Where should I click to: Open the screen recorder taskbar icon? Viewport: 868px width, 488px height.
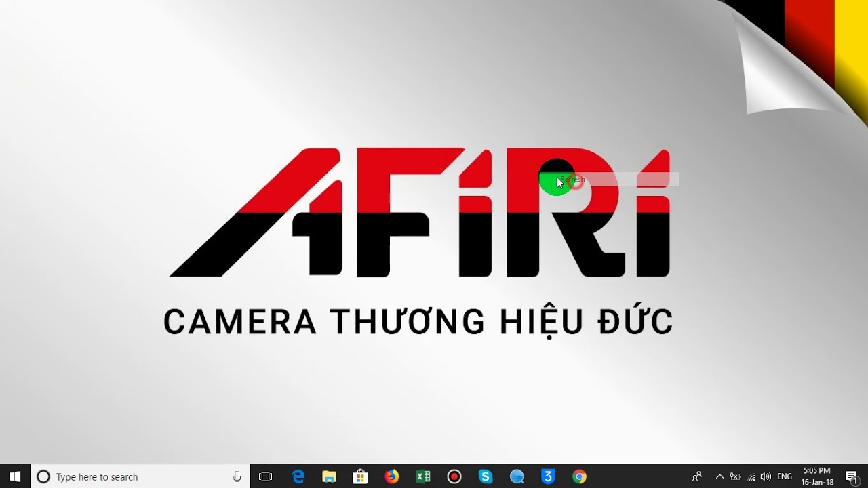(x=454, y=476)
